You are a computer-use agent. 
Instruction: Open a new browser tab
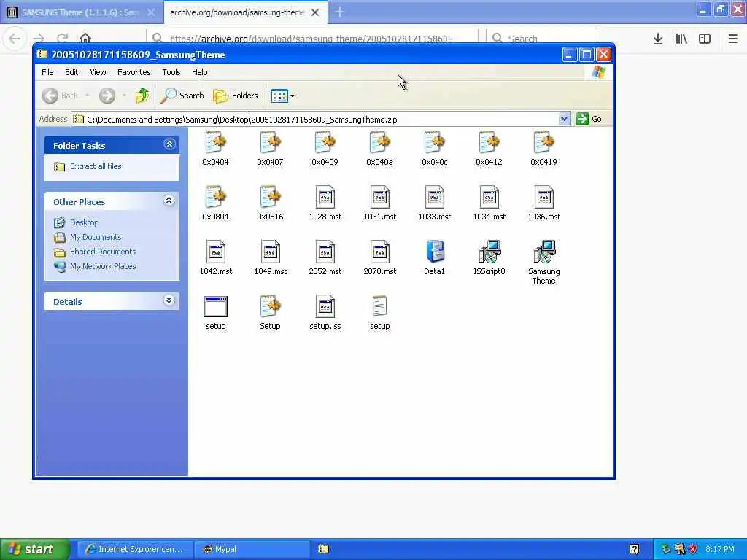(340, 12)
